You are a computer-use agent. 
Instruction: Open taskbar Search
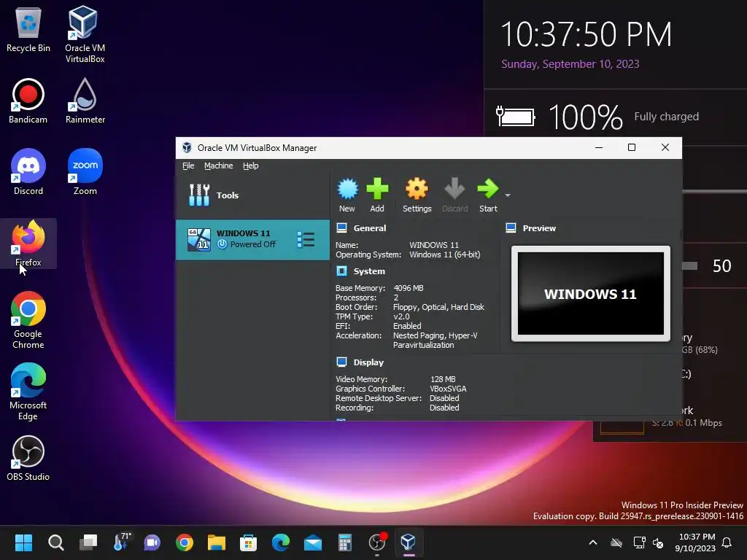[x=55, y=542]
